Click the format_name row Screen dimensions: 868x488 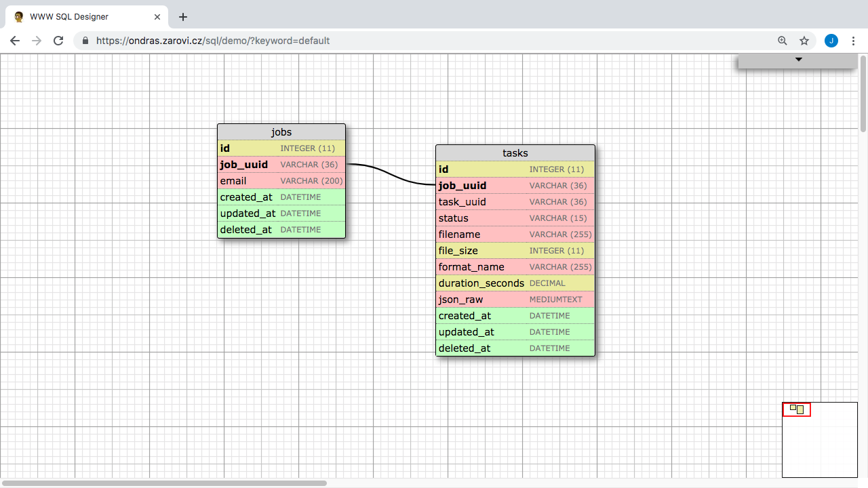(x=515, y=266)
